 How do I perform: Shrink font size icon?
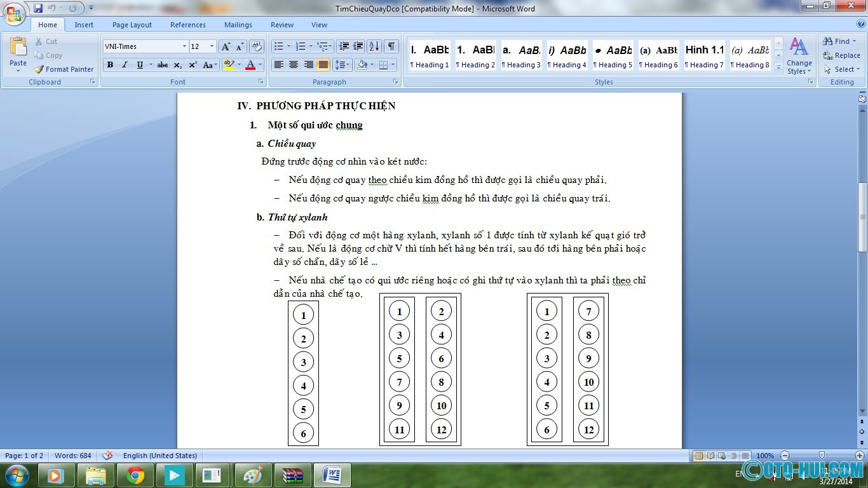(240, 46)
